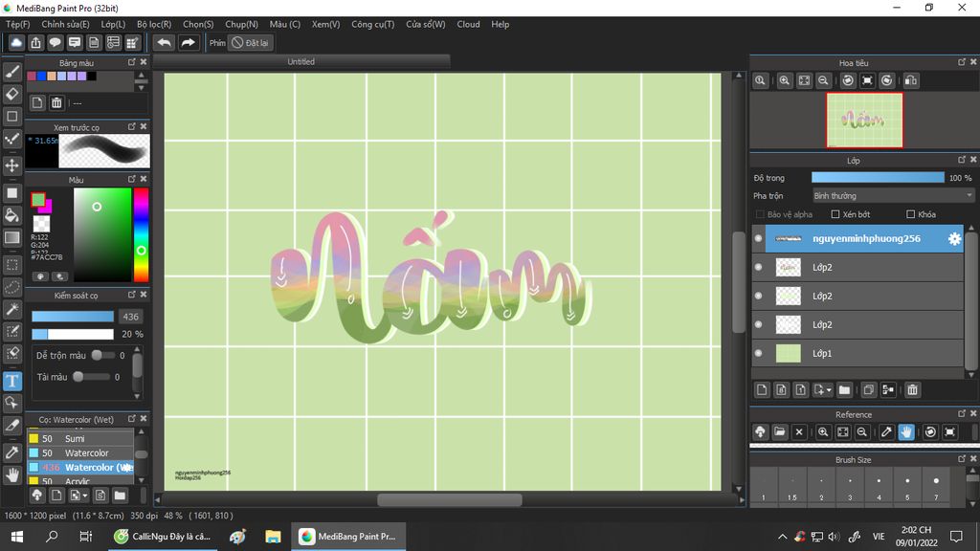Select the Operation tool with cursor

click(x=11, y=403)
